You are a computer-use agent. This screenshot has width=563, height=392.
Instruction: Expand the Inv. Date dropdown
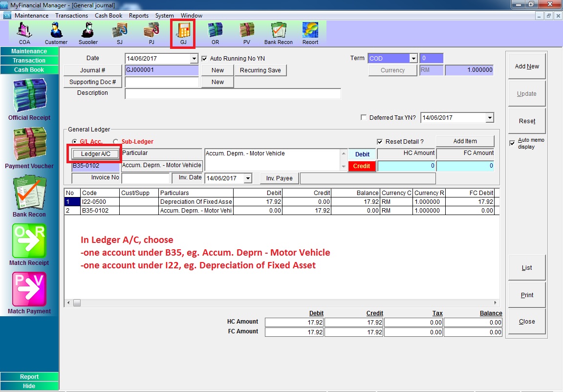248,178
